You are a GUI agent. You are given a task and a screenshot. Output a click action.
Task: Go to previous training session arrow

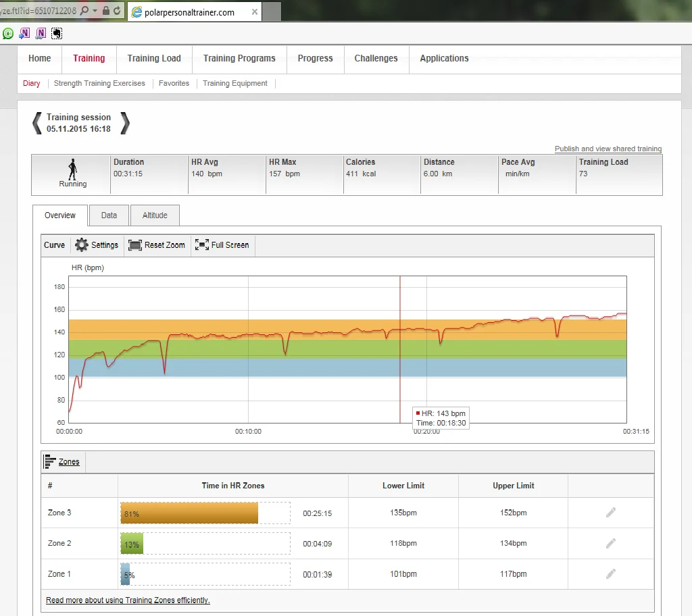(x=37, y=123)
